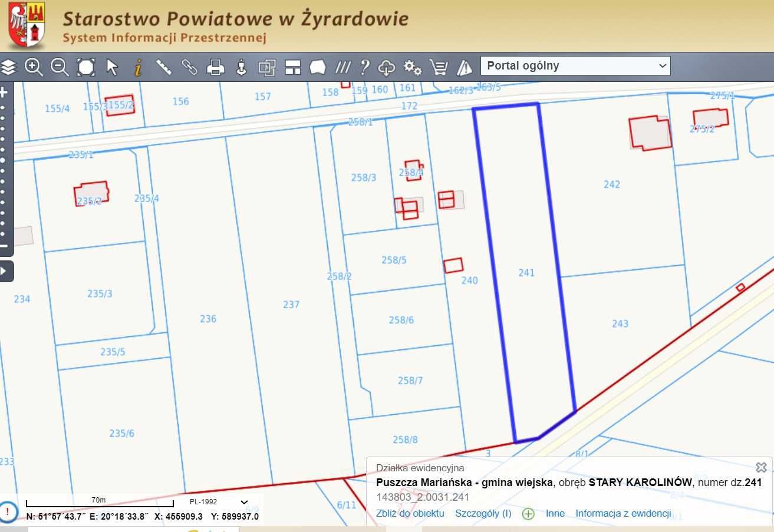Open the Szczegóły (I) link
Image resolution: width=774 pixels, height=532 pixels.
pyautogui.click(x=483, y=513)
